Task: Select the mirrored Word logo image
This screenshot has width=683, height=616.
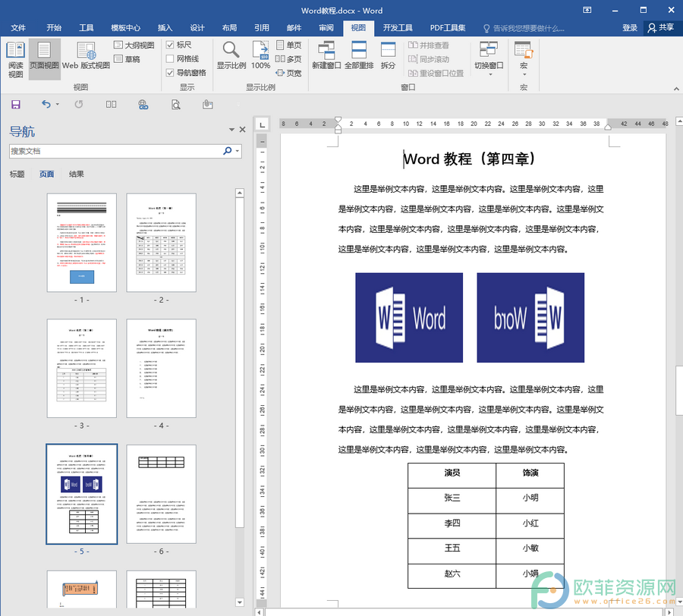Action: click(530, 317)
